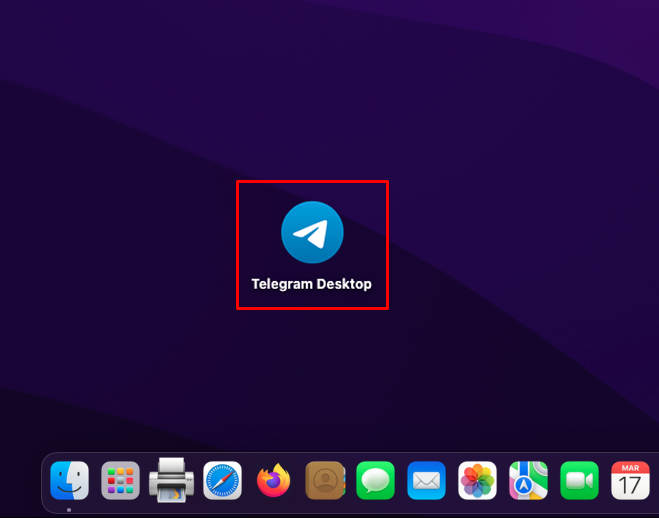Open Launchpad in the Dock
The image size is (659, 518).
click(x=120, y=481)
